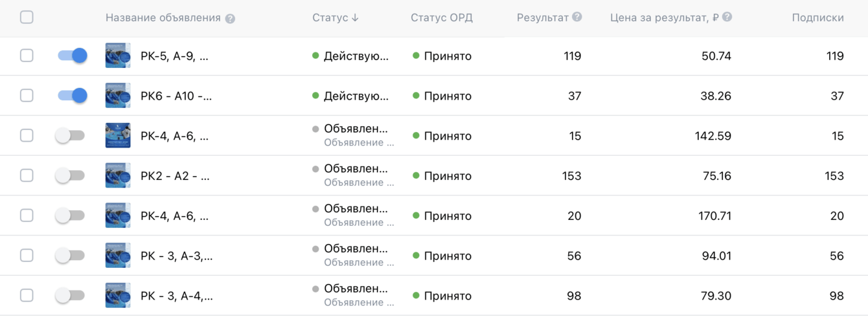This screenshot has width=868, height=319.
Task: Disable the PK-5, A-9 ad toggle
Action: coord(72,56)
